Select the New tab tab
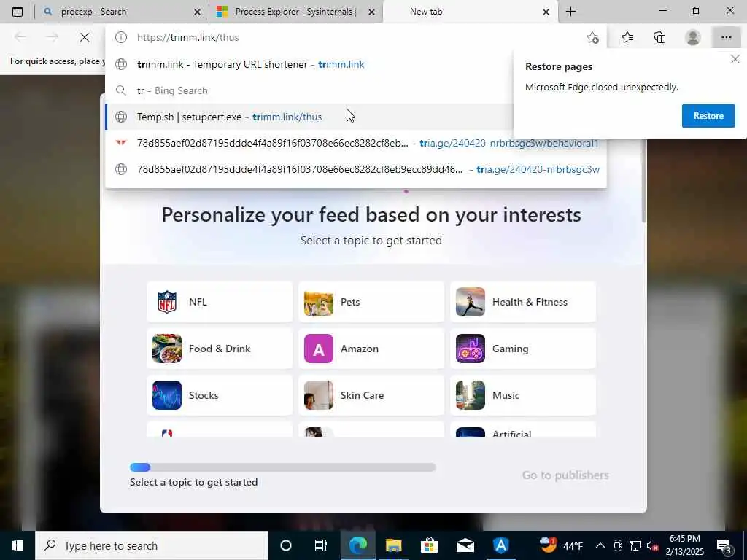Screen dimensions: 747x560 (x=469, y=12)
